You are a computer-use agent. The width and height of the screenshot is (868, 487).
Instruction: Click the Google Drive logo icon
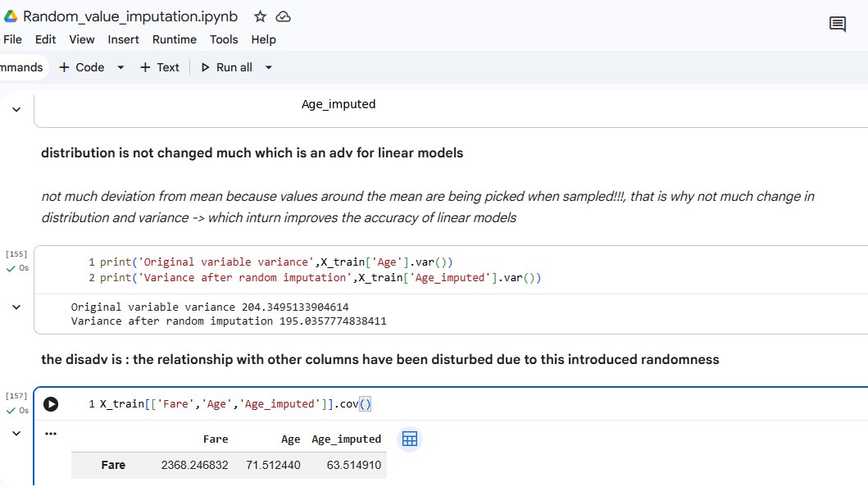pyautogui.click(x=10, y=16)
